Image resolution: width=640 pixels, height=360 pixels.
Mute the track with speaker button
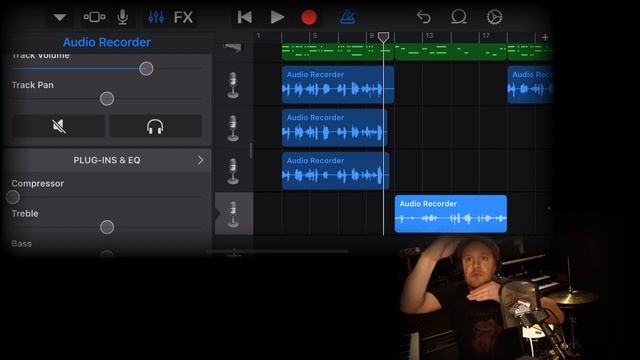tap(59, 126)
